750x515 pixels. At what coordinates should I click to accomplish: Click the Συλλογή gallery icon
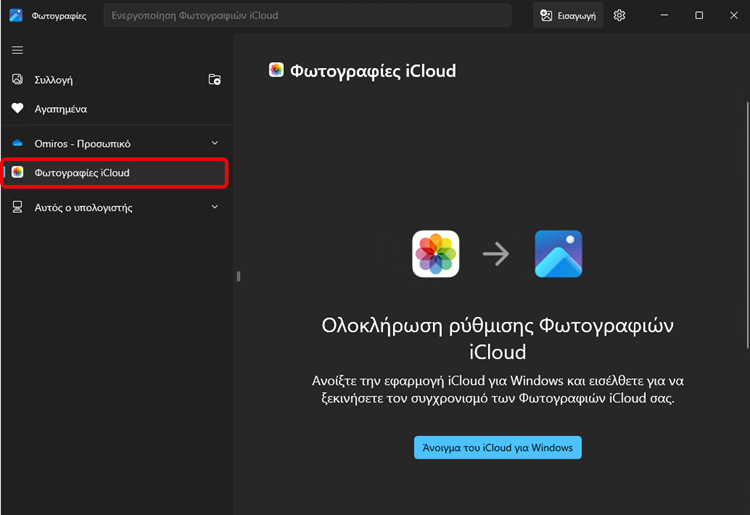pos(17,79)
